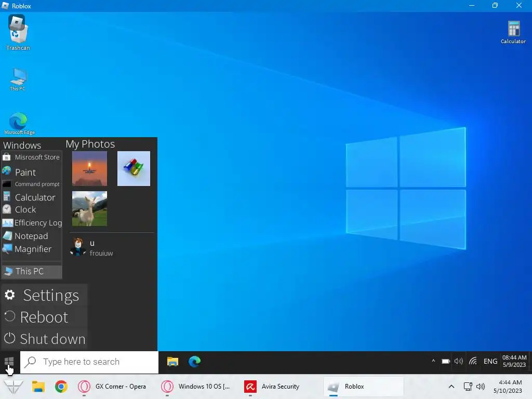Open Command prompt in start menu
This screenshot has width=532, height=399.
click(31, 184)
